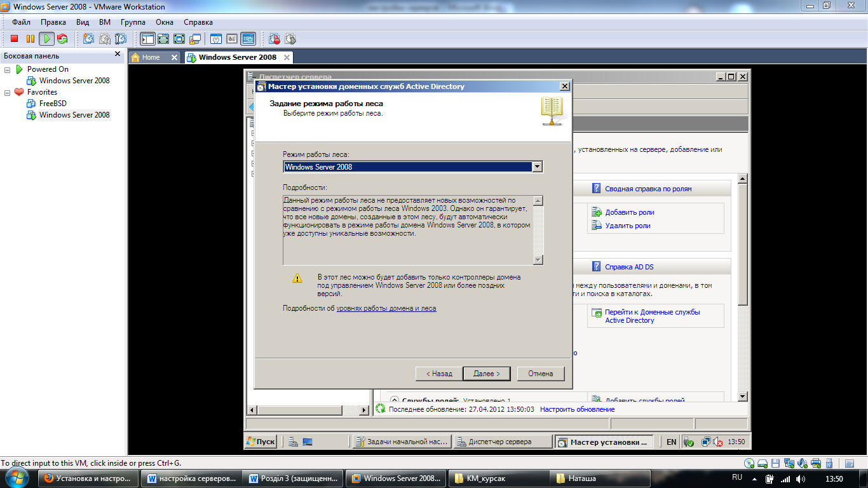Take a snapshot using the clock-with-star icon

(88, 39)
